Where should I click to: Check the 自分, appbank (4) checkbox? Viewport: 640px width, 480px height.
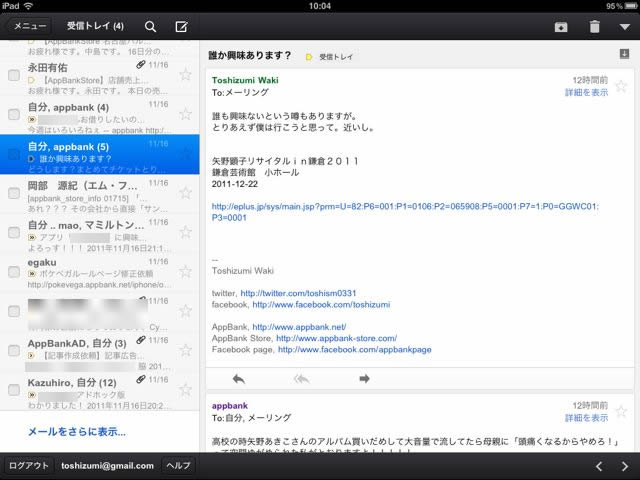tap(14, 114)
